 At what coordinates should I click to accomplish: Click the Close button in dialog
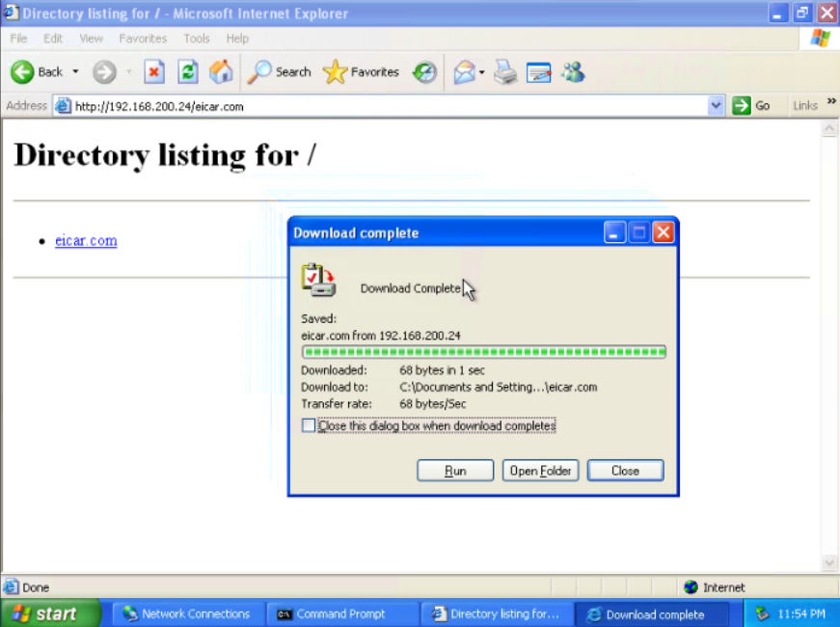pos(625,471)
